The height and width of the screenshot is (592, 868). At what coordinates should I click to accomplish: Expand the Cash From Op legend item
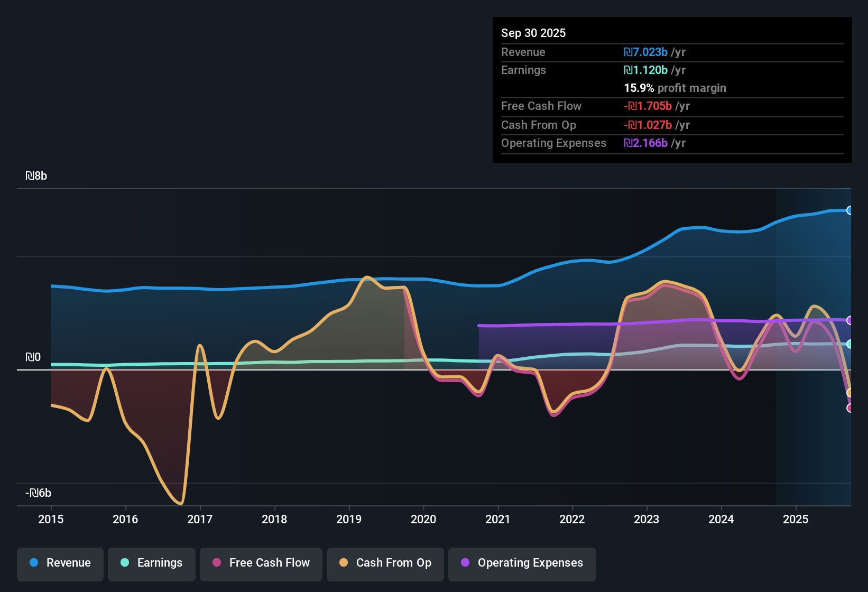pyautogui.click(x=385, y=563)
